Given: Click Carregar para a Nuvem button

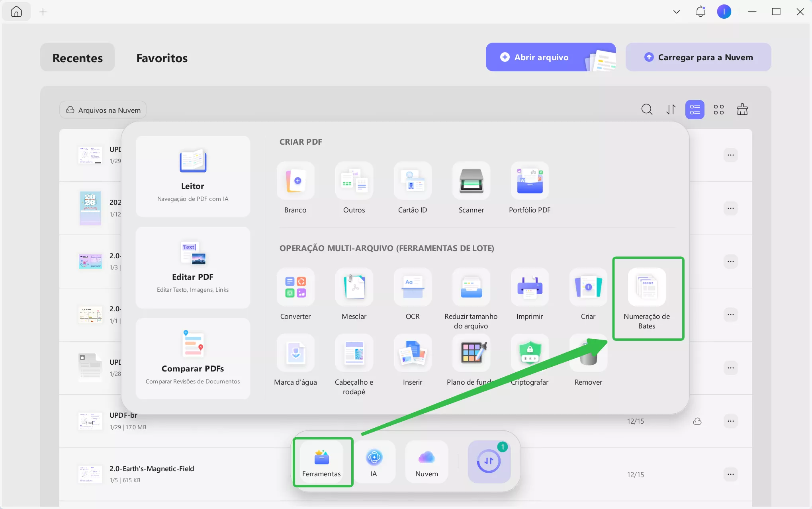Looking at the screenshot, I should click(x=698, y=57).
